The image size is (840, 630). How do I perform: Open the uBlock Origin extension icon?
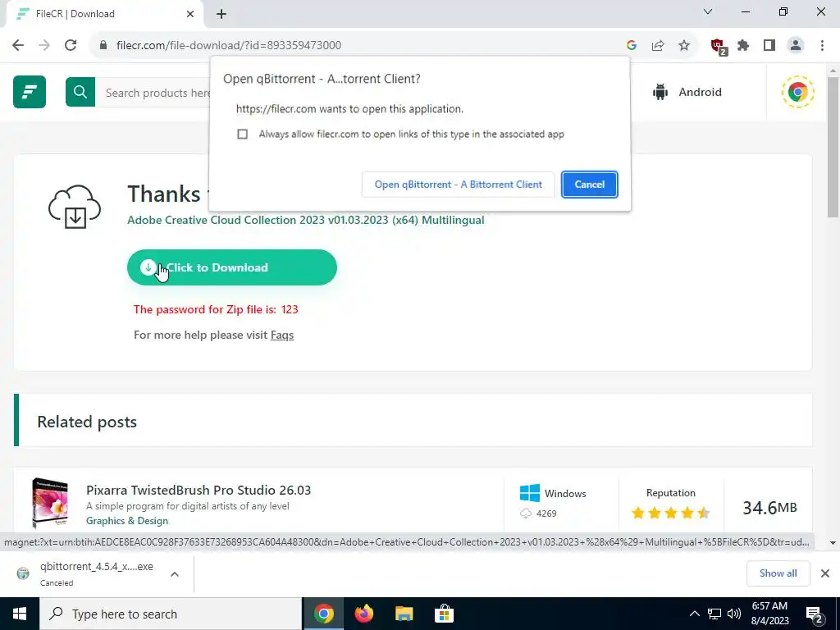point(718,46)
